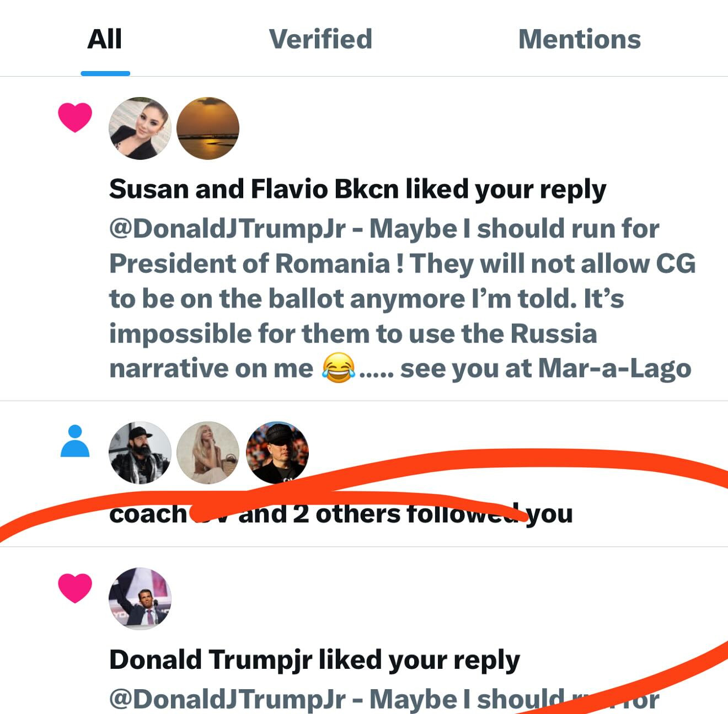728x714 pixels.
Task: Open Flavio Bkcn's sunset avatar
Action: click(208, 128)
